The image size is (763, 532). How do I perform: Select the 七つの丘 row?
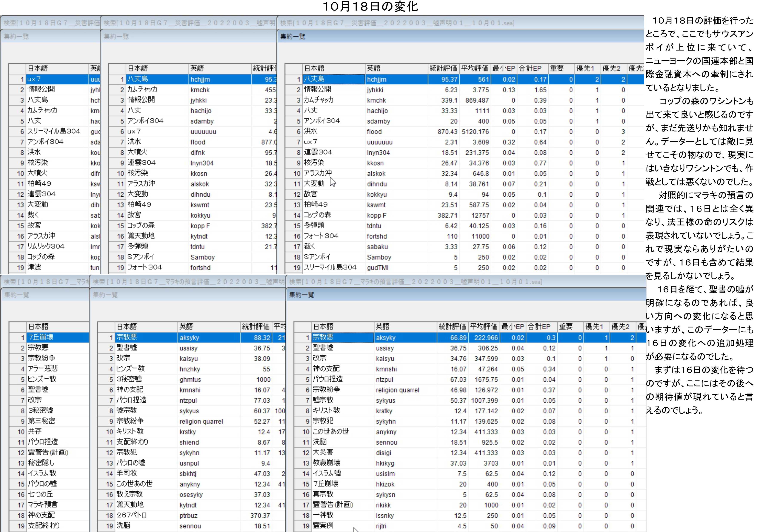coord(41,494)
